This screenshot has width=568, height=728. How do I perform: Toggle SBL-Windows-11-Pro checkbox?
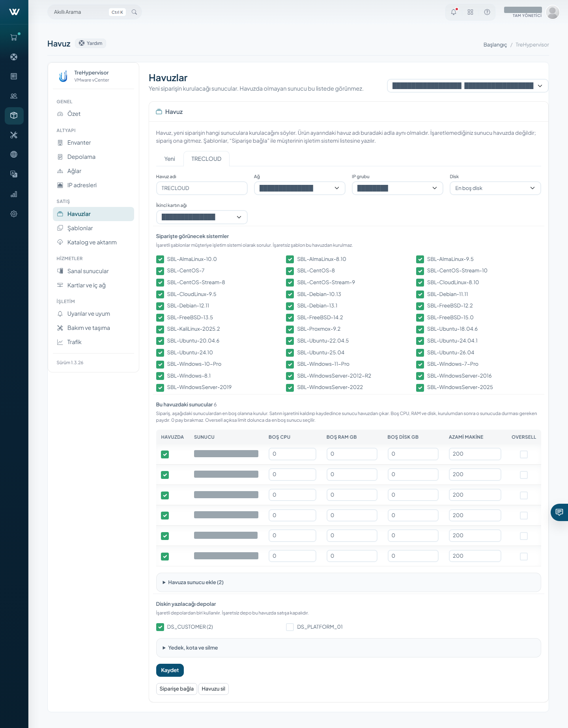pyautogui.click(x=290, y=364)
